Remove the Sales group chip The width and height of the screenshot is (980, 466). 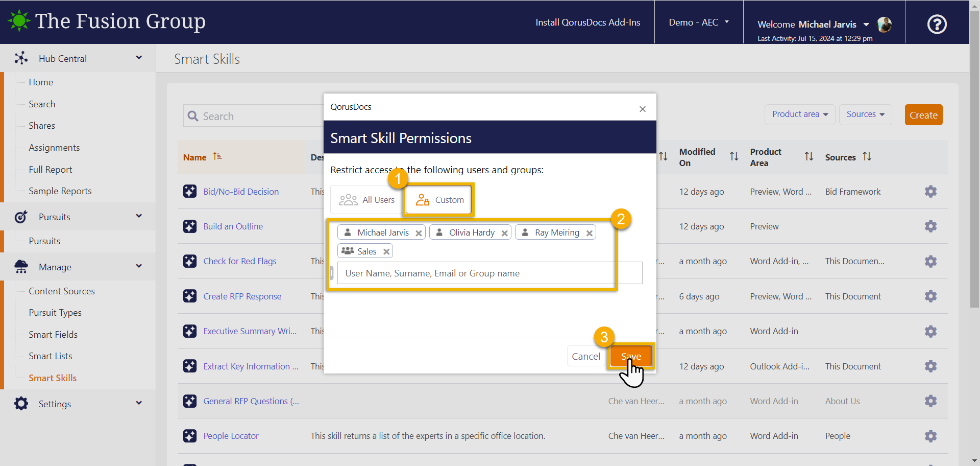386,251
